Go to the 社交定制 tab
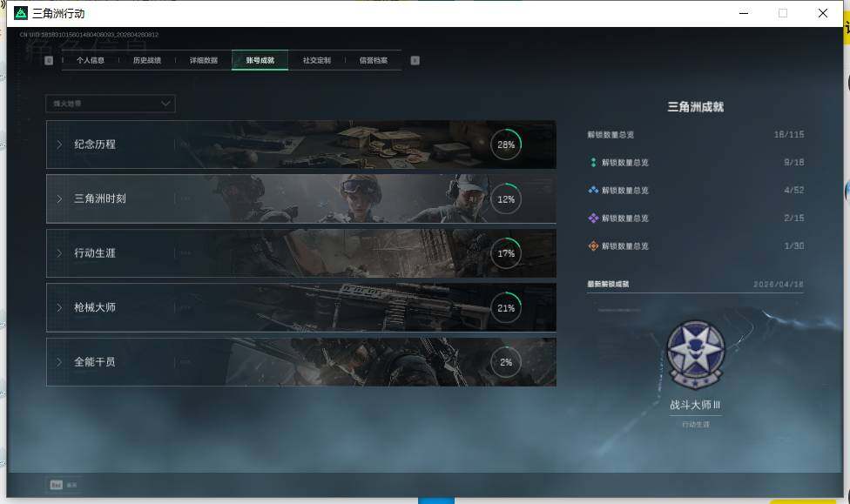This screenshot has height=504, width=850. tap(317, 60)
